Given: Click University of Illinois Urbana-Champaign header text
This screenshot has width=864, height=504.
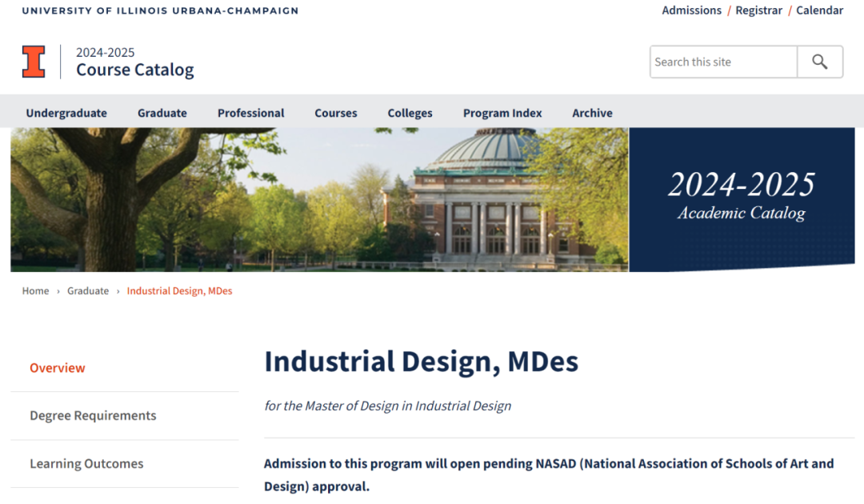Looking at the screenshot, I should pyautogui.click(x=160, y=10).
